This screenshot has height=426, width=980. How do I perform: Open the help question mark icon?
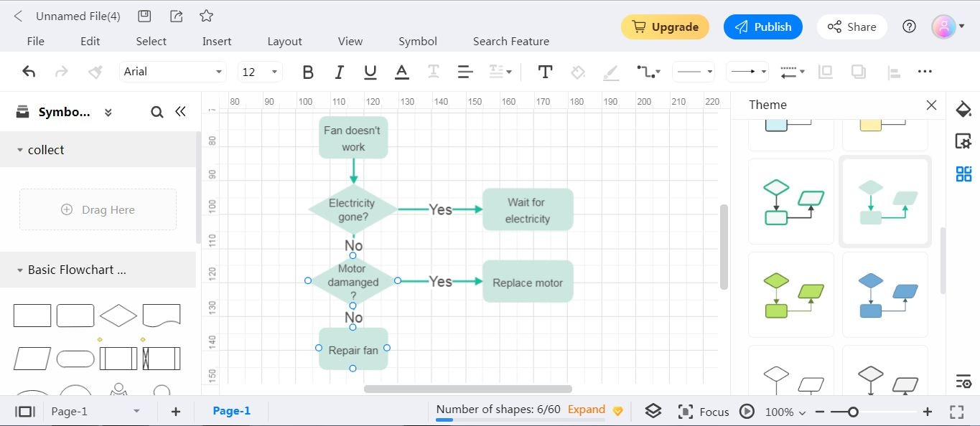[x=910, y=27]
